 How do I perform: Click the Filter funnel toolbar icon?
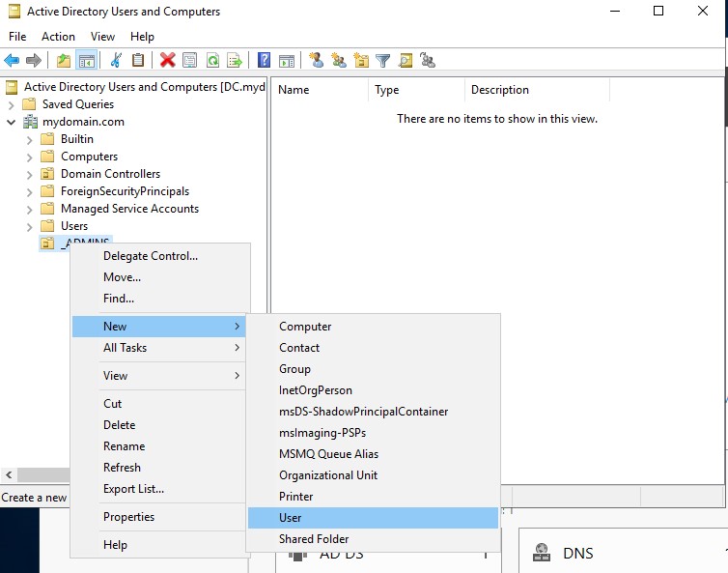click(x=383, y=61)
